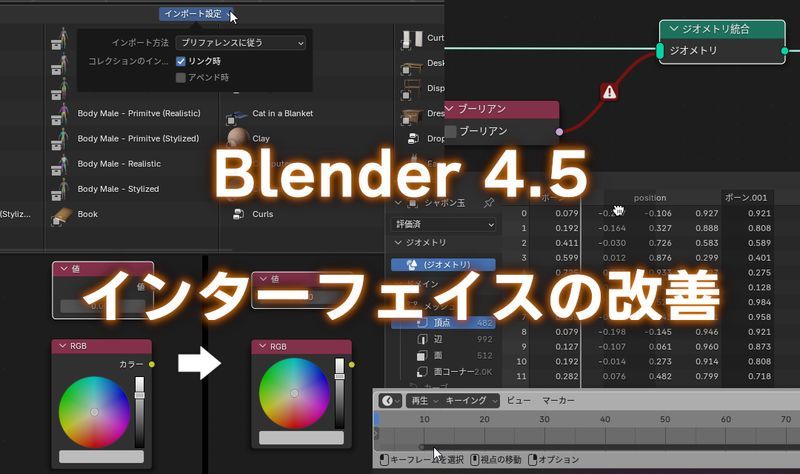The width and height of the screenshot is (800, 474).
Task: Uncheck the リンク時 checkbox
Action: (180, 61)
